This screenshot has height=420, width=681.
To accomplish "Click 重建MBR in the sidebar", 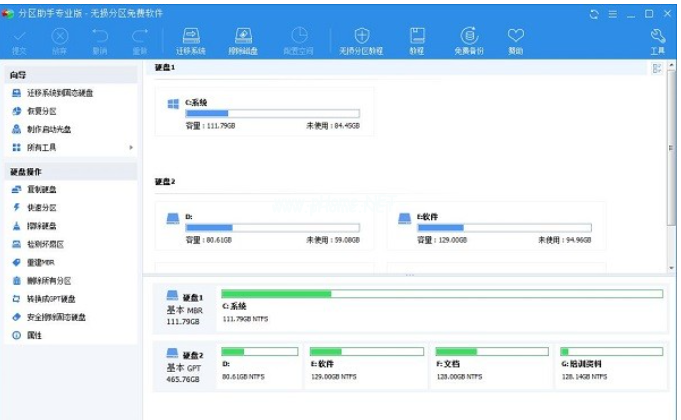I will (42, 262).
